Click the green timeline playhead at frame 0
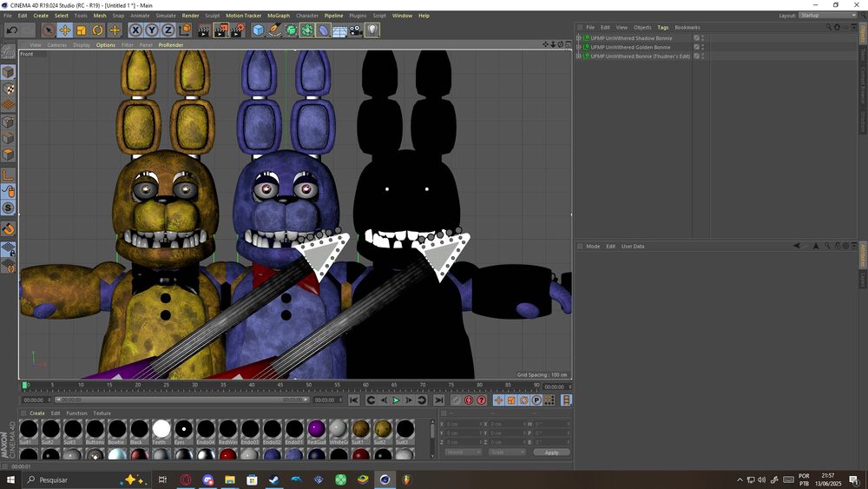Viewport: 868px width, 489px height. tap(24, 385)
